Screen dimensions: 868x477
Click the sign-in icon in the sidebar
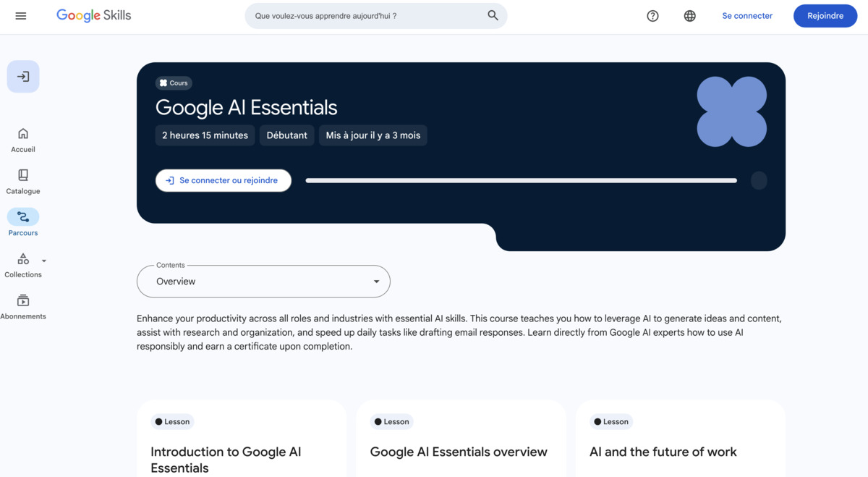pos(23,77)
